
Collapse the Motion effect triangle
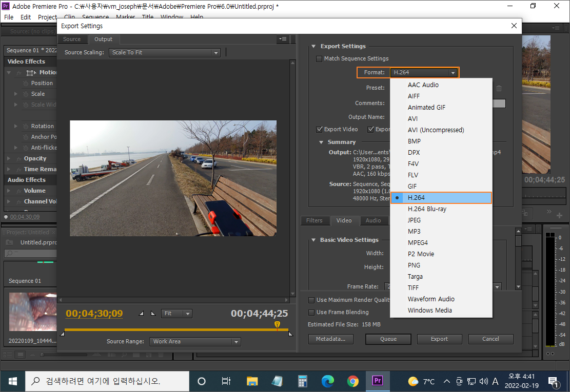pyautogui.click(x=9, y=73)
